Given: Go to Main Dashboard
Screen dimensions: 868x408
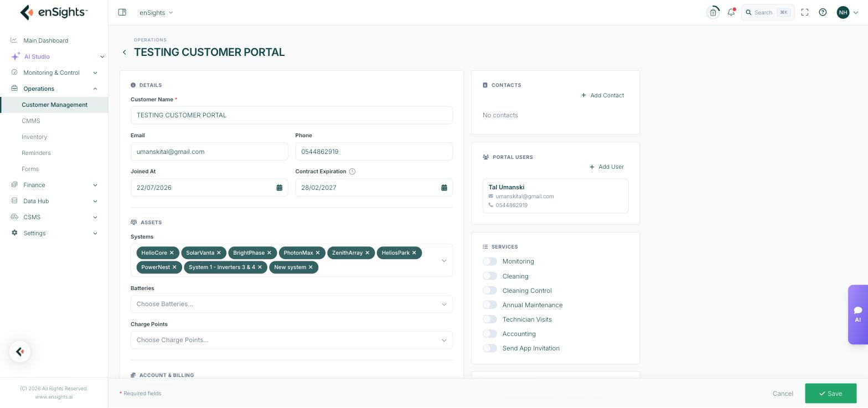Looking at the screenshot, I should tap(46, 40).
